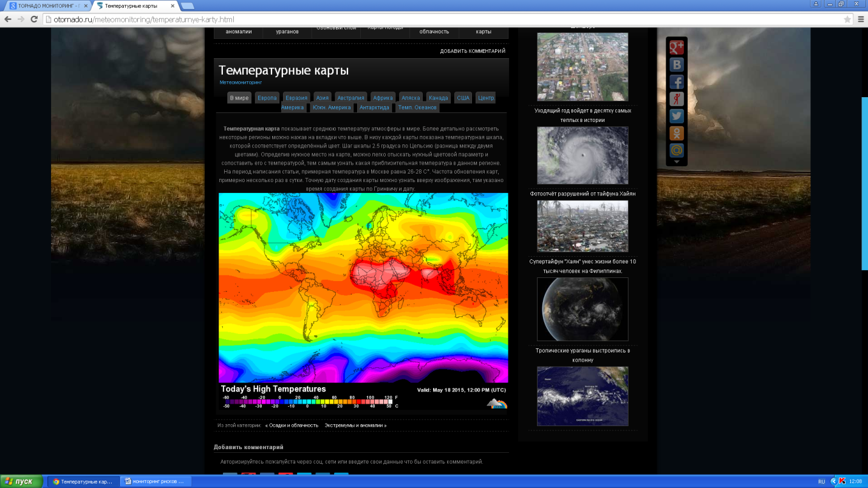Expand more share options arrow

pos(676,162)
